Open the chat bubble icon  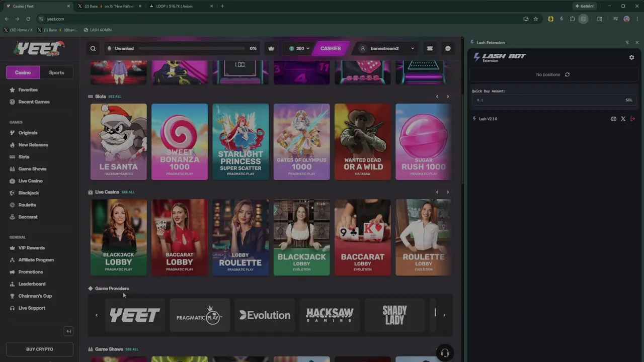pyautogui.click(x=448, y=48)
